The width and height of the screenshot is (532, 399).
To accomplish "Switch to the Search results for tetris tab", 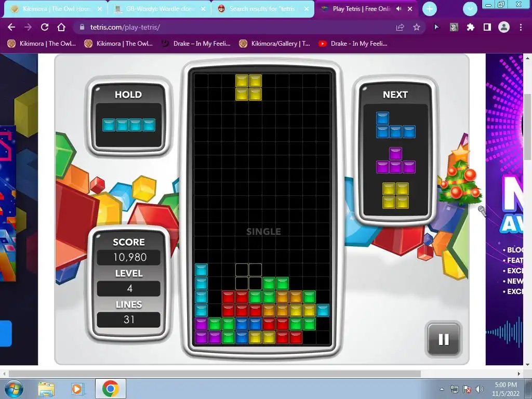I will click(262, 9).
